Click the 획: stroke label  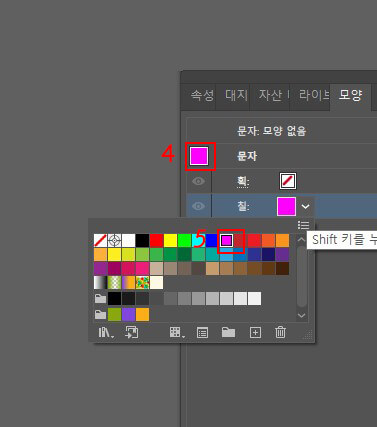(x=243, y=181)
